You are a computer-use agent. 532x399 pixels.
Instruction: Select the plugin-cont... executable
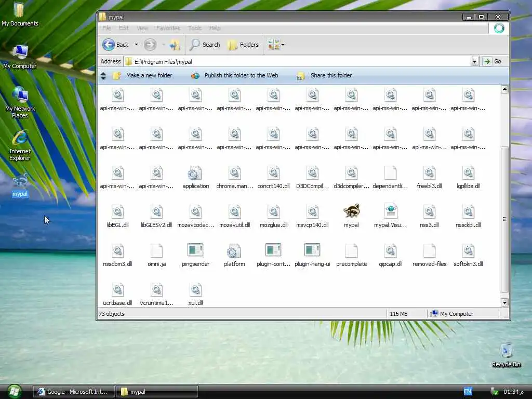tap(273, 255)
